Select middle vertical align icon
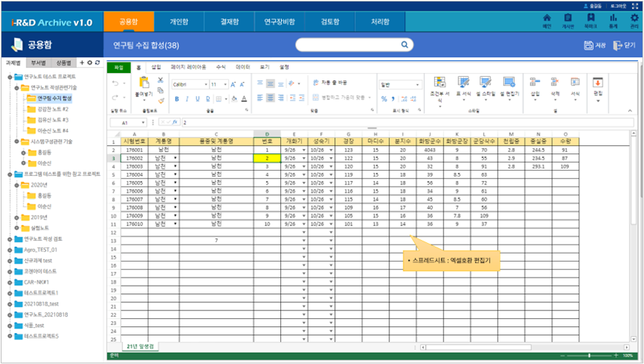The image size is (644, 364). pyautogui.click(x=271, y=83)
